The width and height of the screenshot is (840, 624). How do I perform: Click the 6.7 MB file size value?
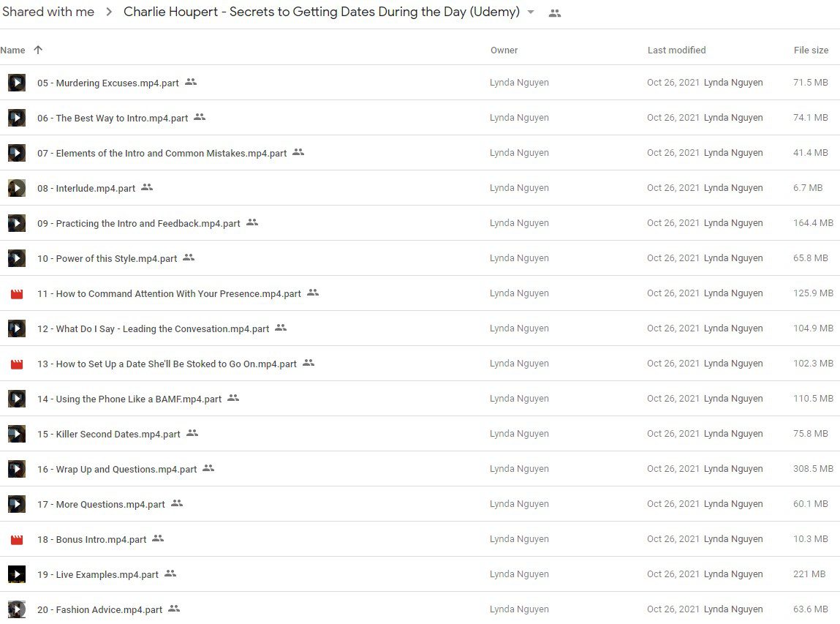click(x=808, y=187)
